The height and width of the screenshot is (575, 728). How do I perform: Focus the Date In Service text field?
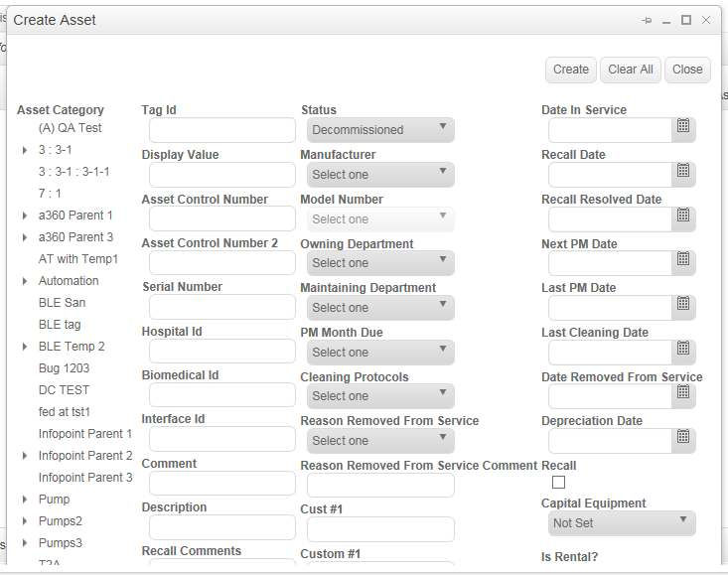610,130
